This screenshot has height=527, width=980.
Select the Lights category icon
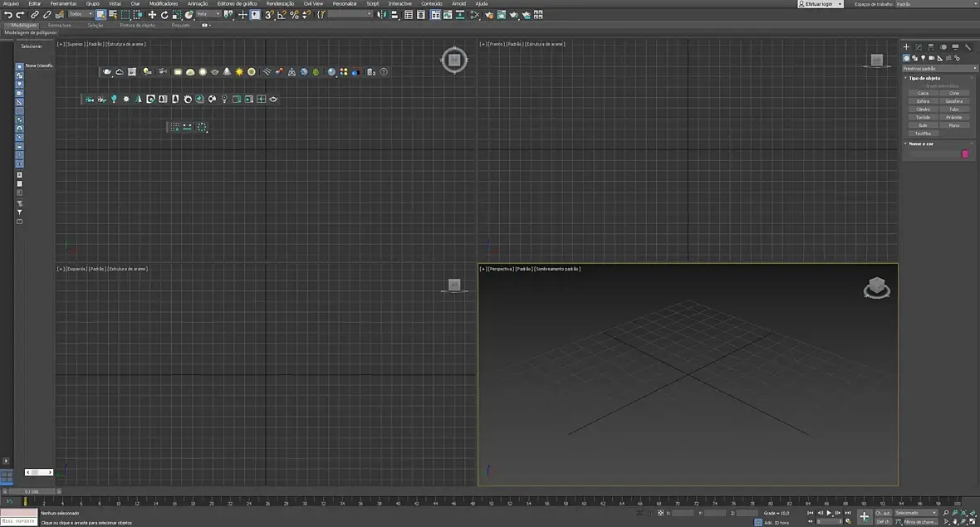pos(924,57)
